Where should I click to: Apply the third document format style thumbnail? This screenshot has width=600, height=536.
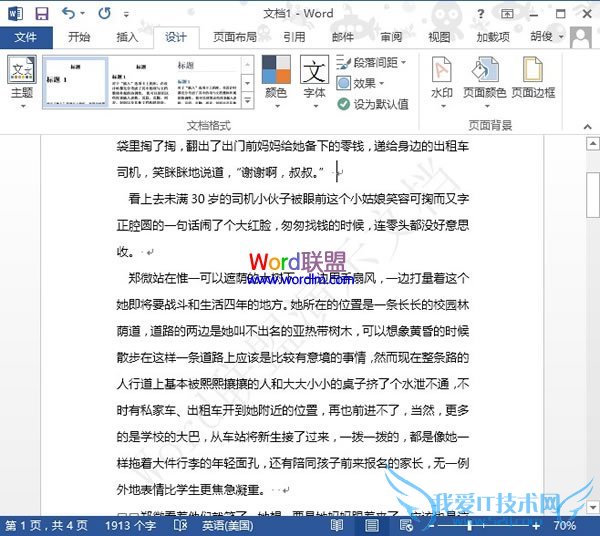tap(207, 82)
